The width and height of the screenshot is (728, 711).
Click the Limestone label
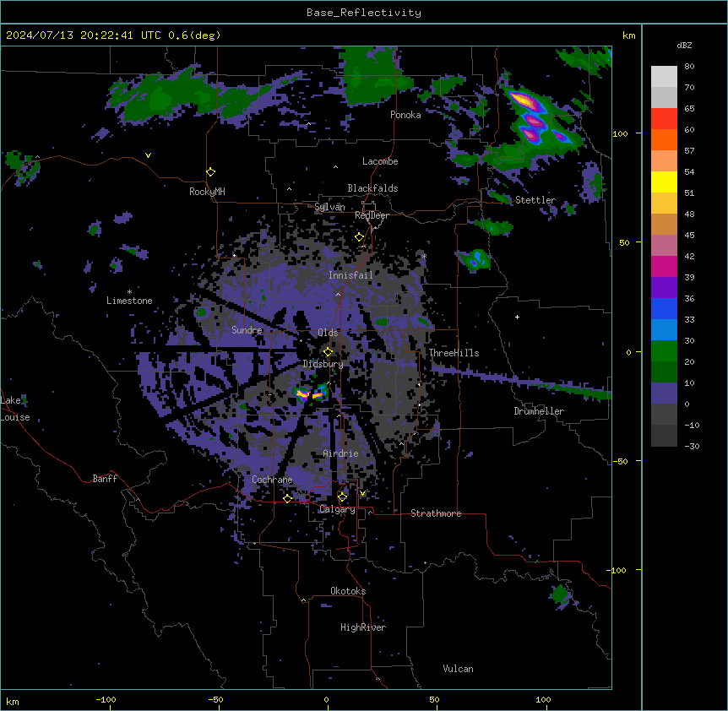point(129,301)
